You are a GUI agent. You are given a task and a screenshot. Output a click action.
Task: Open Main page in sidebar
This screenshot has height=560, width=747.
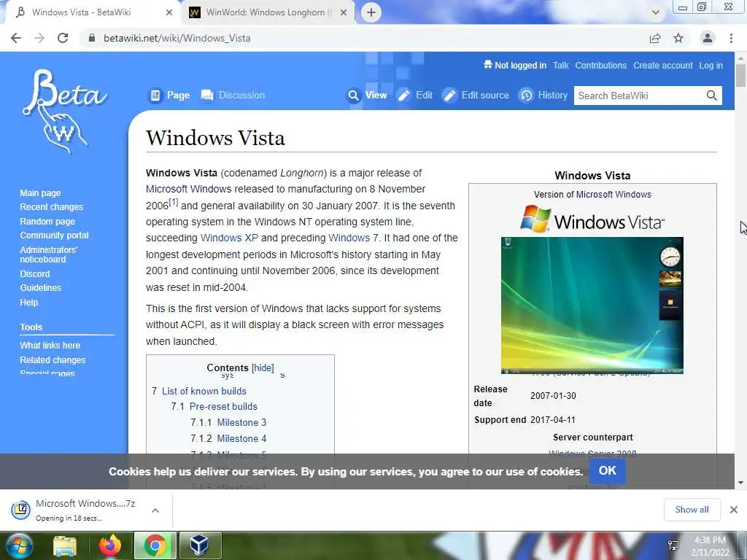[41, 192]
